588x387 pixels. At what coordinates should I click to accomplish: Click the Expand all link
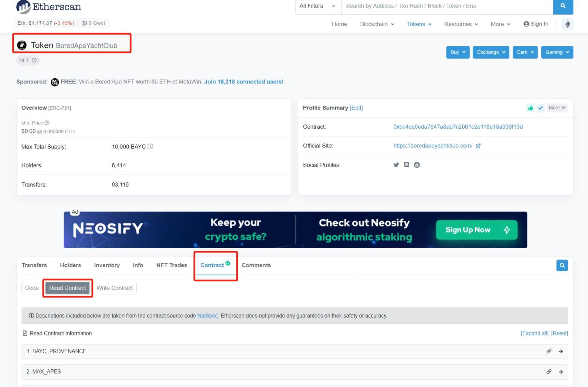click(x=534, y=333)
